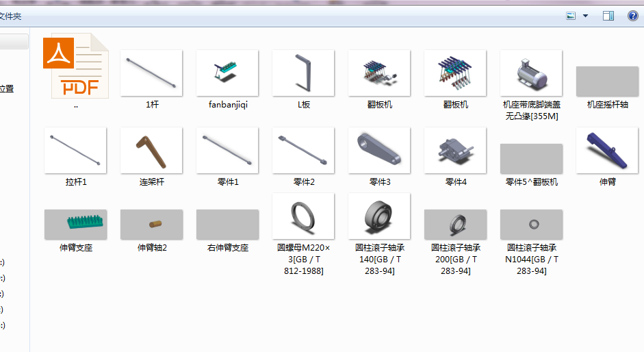Click the 拉杆1 file name label
644x352 pixels.
click(76, 182)
